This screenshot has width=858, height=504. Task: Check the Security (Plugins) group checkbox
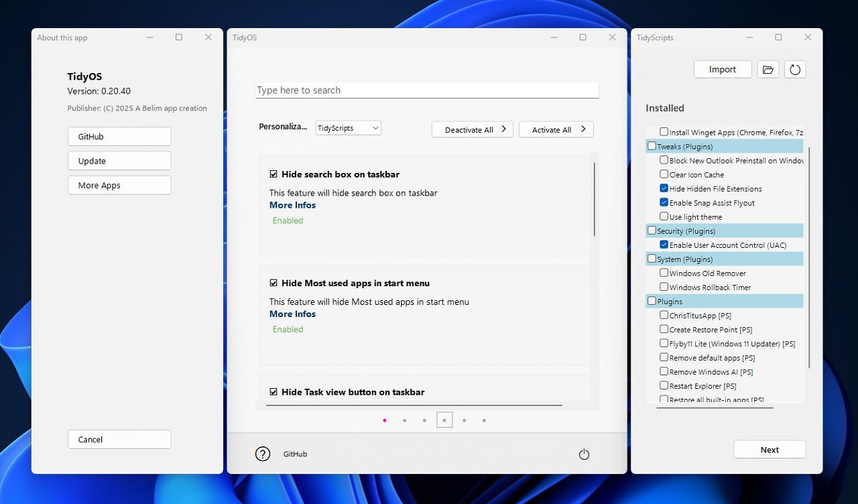coord(652,231)
